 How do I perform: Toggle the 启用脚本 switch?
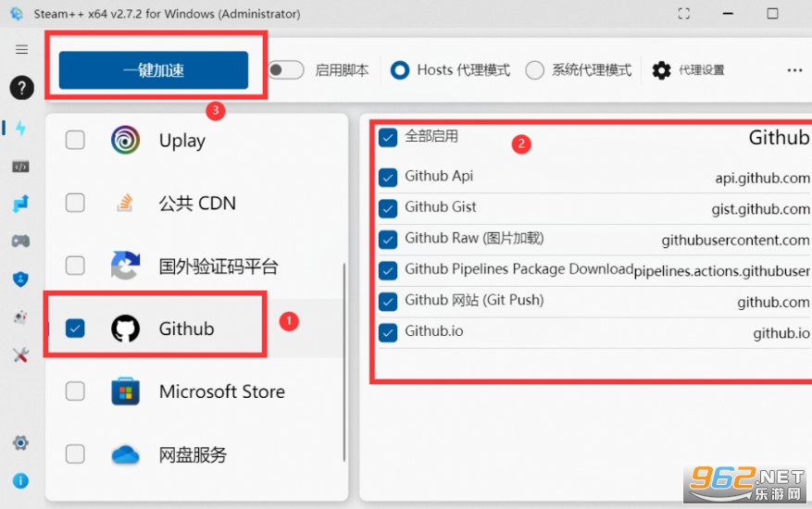click(286, 70)
